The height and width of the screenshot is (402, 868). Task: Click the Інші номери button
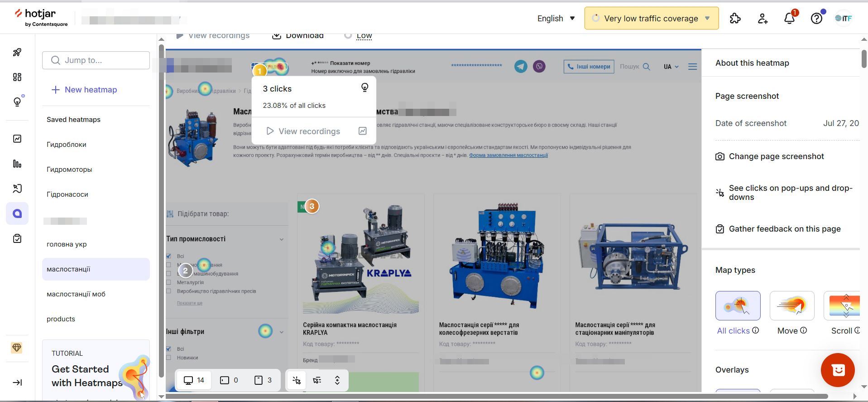(x=589, y=67)
